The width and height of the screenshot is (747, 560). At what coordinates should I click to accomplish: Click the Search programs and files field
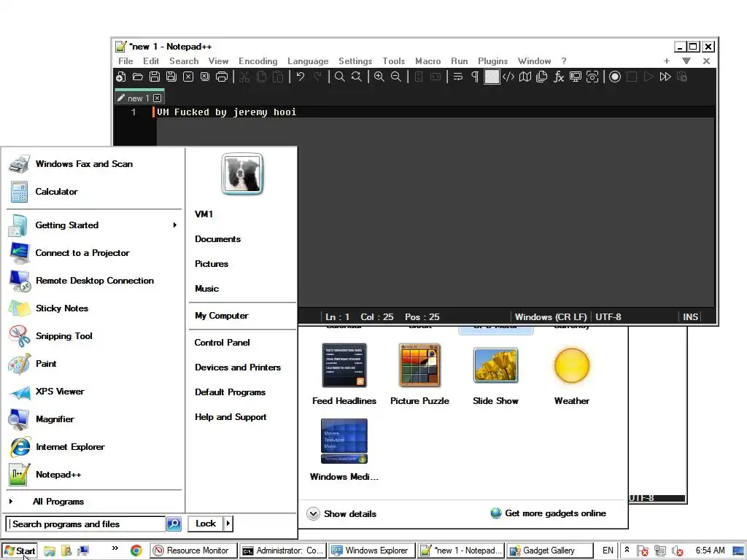[x=85, y=524]
